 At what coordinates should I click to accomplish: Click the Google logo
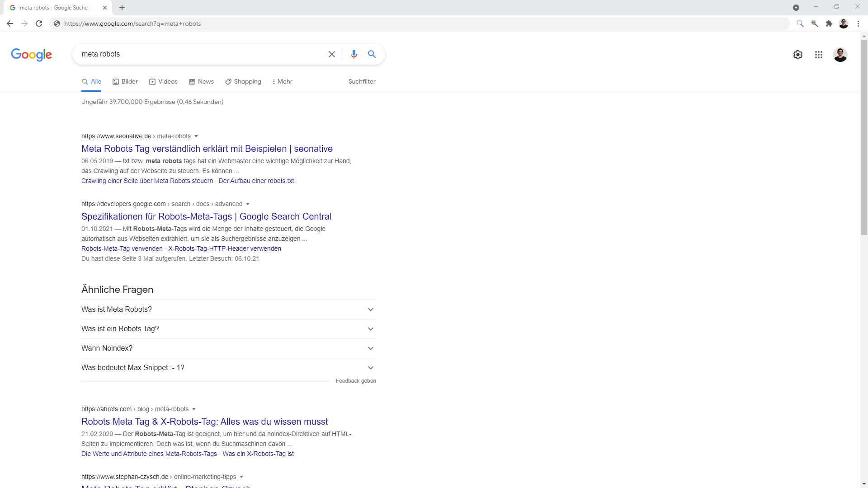(31, 55)
